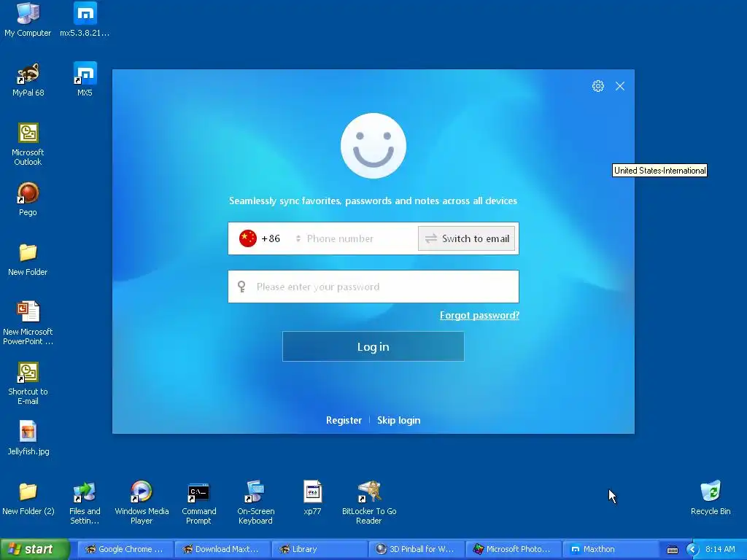Select the Command Prompt shortcut
This screenshot has width=747, height=560.
pyautogui.click(x=198, y=503)
